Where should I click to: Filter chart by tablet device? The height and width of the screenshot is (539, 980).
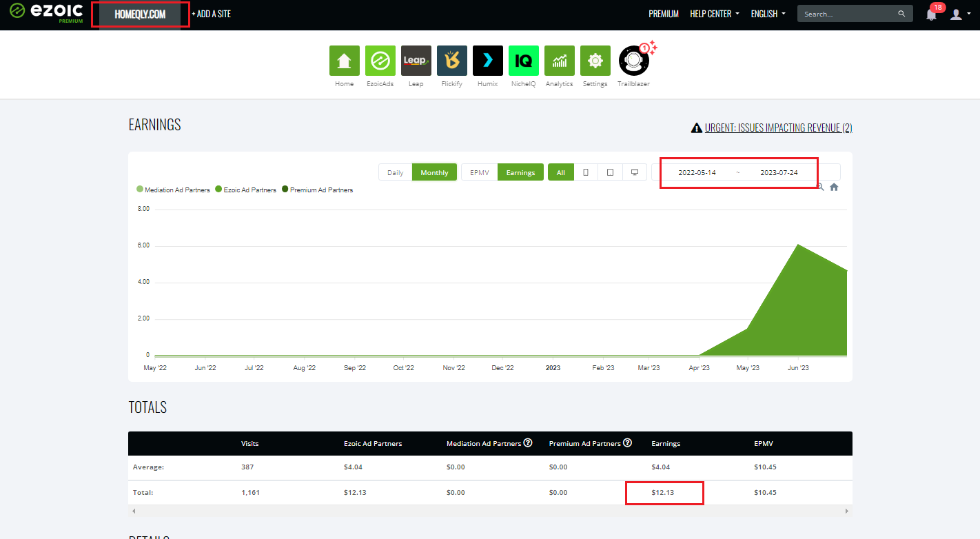610,172
